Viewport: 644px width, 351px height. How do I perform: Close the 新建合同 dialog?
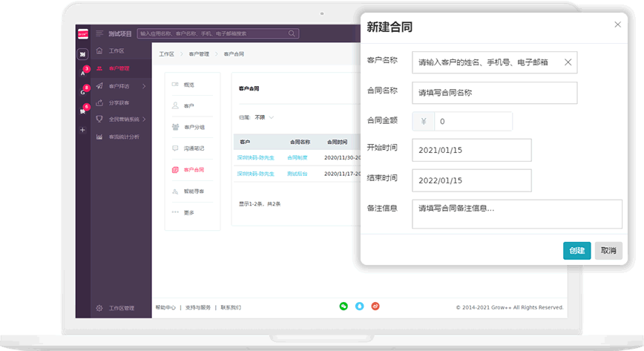[x=617, y=24]
